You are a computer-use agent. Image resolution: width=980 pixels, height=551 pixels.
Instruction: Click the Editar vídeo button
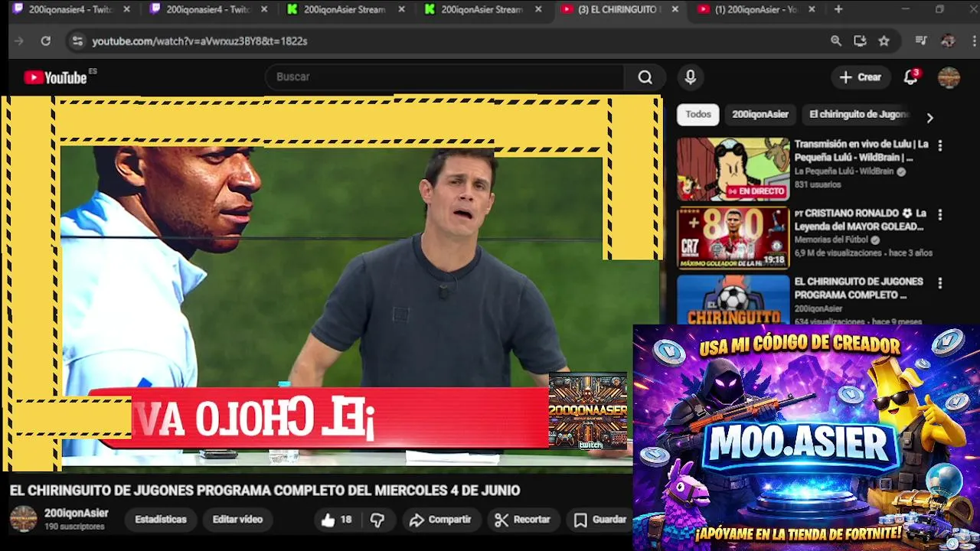coord(237,520)
